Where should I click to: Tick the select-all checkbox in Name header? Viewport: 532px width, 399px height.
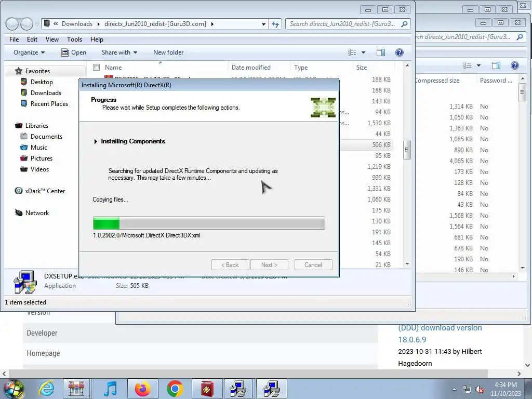[x=96, y=67]
